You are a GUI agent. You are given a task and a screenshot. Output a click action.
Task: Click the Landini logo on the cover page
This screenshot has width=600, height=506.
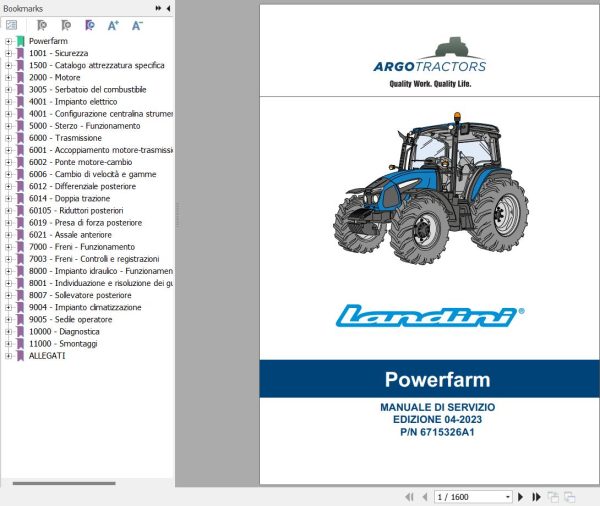click(430, 315)
